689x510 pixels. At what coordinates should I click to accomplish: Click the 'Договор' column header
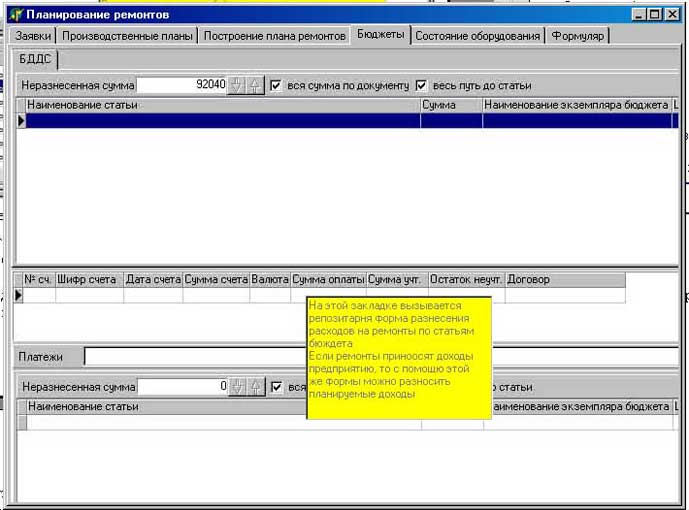[x=565, y=279]
